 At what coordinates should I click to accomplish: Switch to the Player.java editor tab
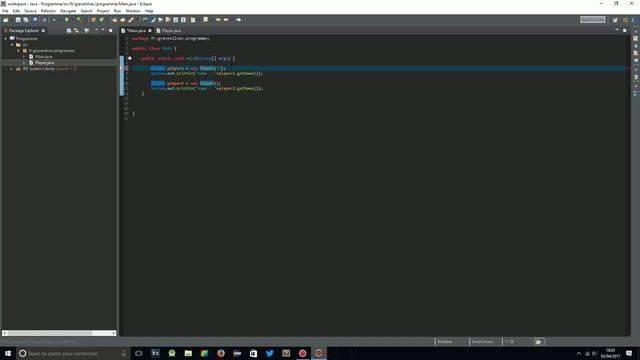point(169,31)
